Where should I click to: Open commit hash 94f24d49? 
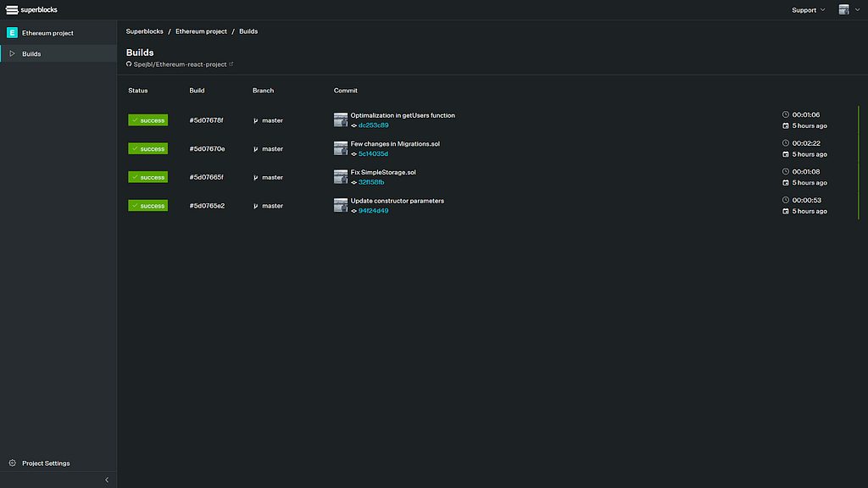373,211
